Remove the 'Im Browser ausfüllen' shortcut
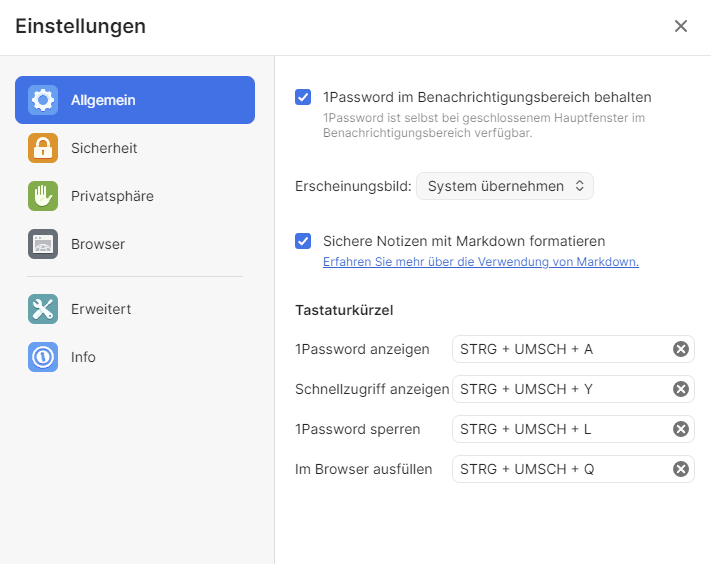 (x=681, y=469)
